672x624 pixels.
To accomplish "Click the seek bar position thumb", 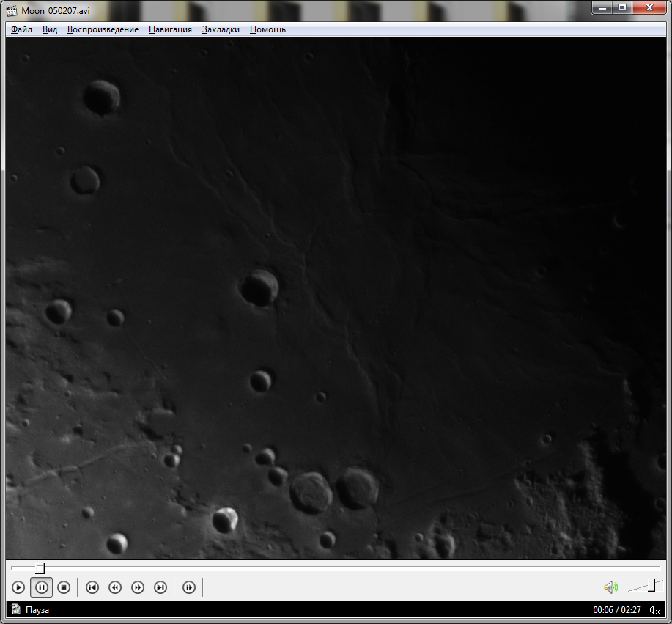I will tap(40, 568).
